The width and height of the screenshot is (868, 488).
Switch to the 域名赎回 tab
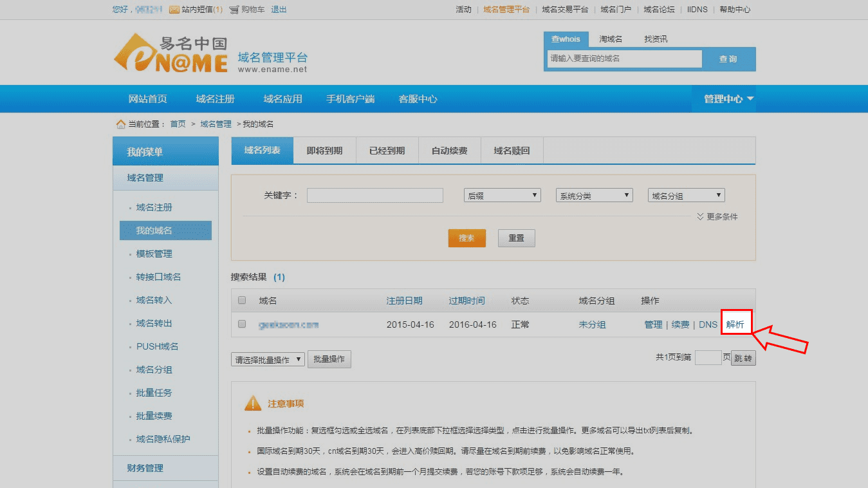click(x=512, y=151)
